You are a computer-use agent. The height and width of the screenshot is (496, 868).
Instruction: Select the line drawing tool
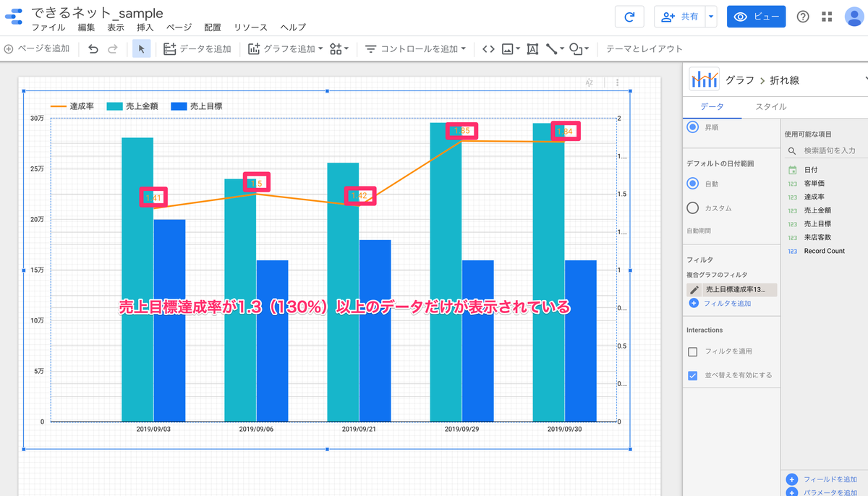pyautogui.click(x=552, y=49)
